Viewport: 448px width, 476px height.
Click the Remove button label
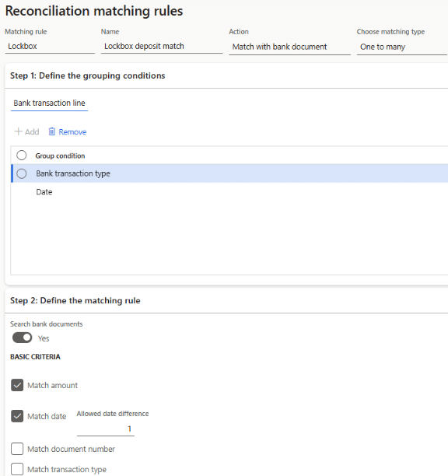[72, 131]
